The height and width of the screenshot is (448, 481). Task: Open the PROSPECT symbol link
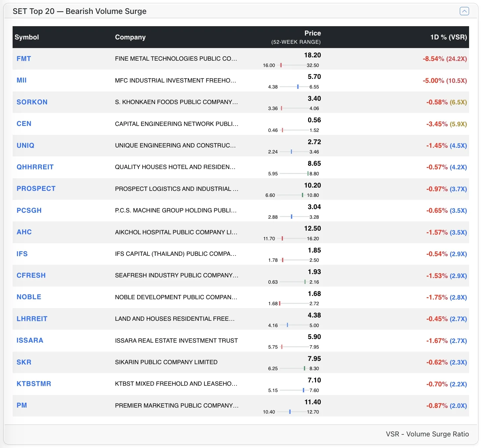[x=36, y=189]
